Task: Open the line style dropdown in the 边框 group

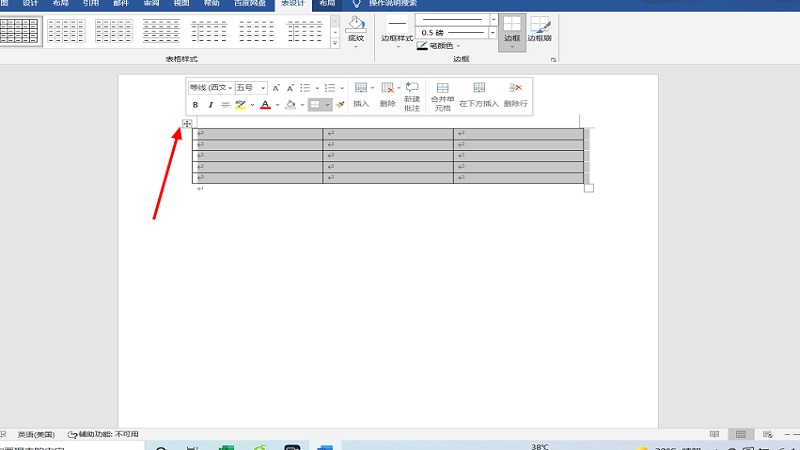Action: [x=493, y=19]
